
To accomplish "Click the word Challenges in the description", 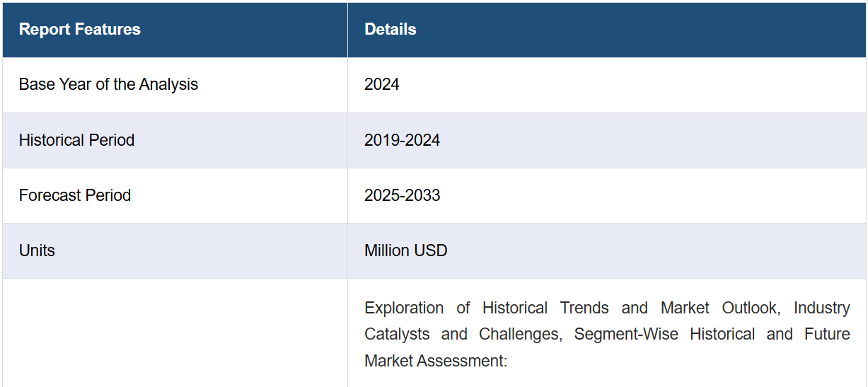I will pos(520,334).
